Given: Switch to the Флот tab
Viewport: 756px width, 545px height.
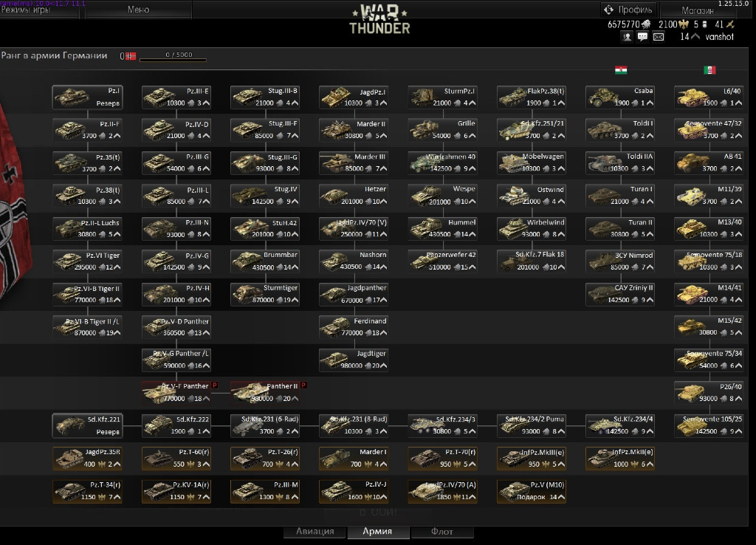Looking at the screenshot, I should click(x=441, y=532).
